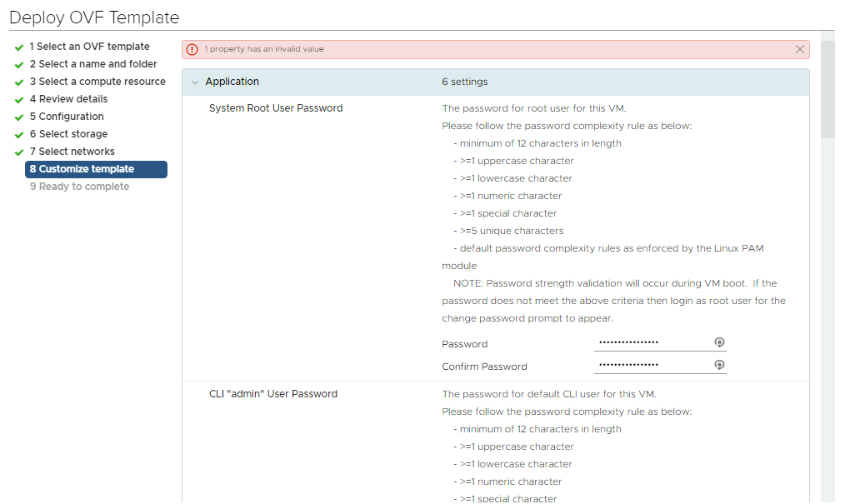
Task: Return to step 2 Select a name and folder
Action: click(x=93, y=64)
